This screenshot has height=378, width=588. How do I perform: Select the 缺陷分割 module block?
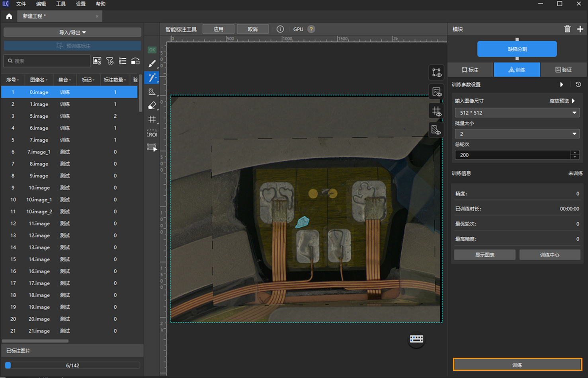click(x=517, y=49)
